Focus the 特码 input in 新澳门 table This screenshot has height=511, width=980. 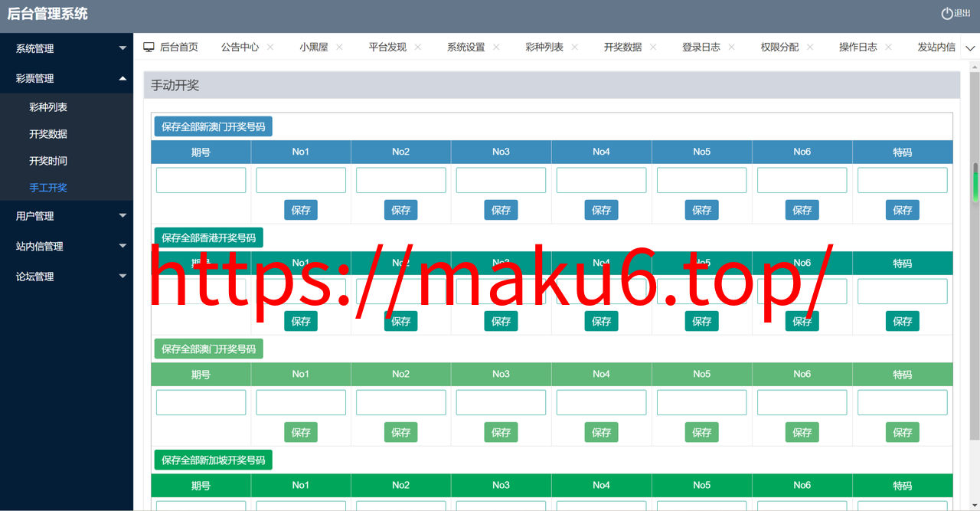coord(903,180)
